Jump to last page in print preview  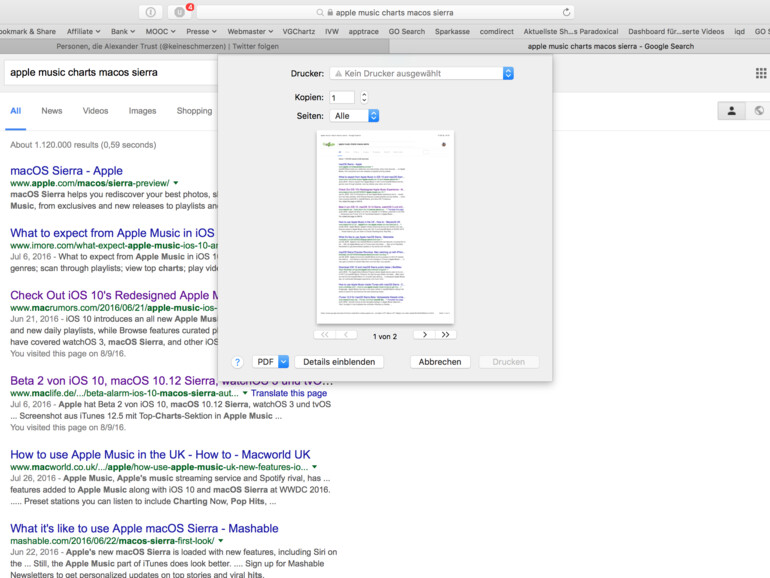tap(445, 335)
